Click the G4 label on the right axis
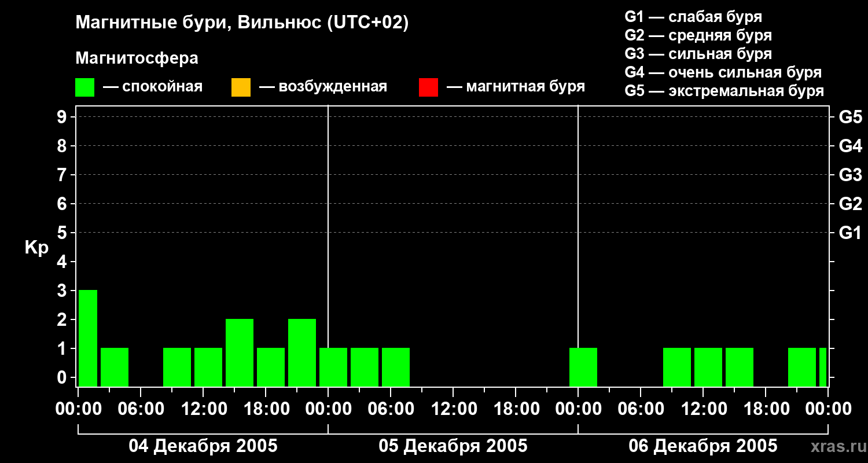Image resolution: width=868 pixels, height=463 pixels. [851, 146]
